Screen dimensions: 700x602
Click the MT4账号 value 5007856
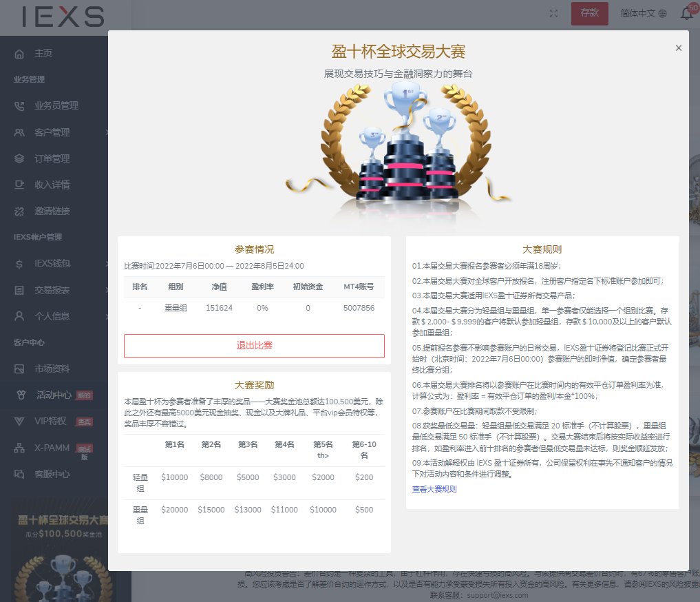pos(359,308)
